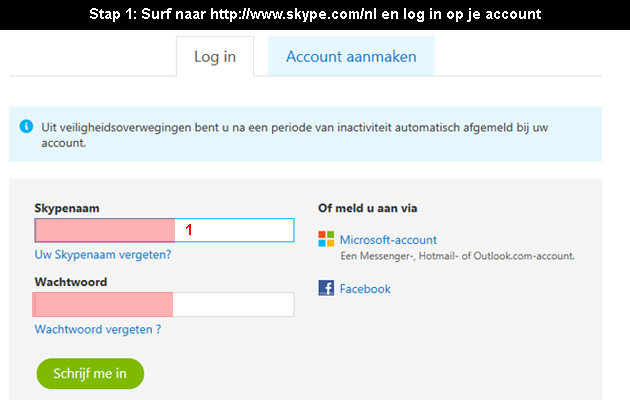Focus the Skypenaam input field
The image size is (630, 400).
[x=164, y=230]
